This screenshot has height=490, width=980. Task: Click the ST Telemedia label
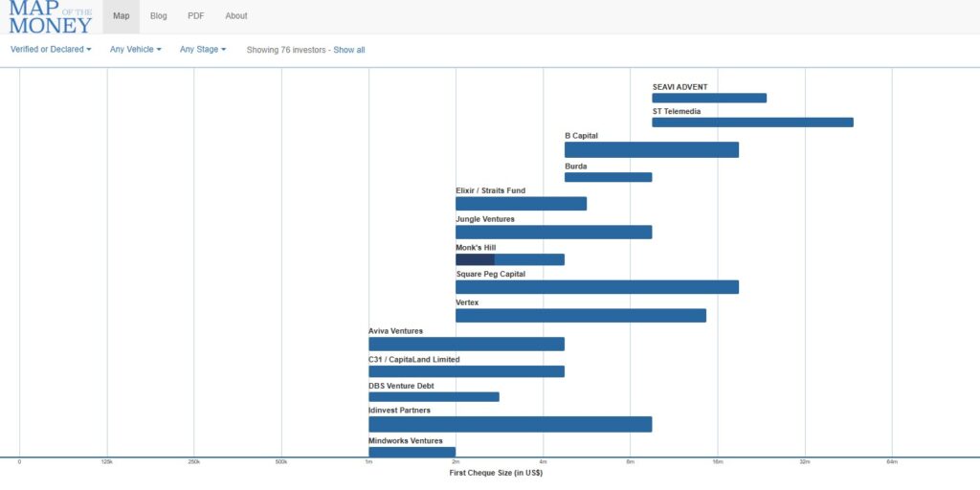click(x=677, y=112)
